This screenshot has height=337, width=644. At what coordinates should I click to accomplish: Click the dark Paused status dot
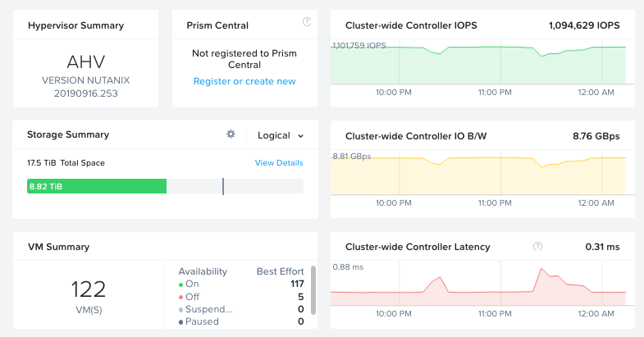[x=181, y=322]
